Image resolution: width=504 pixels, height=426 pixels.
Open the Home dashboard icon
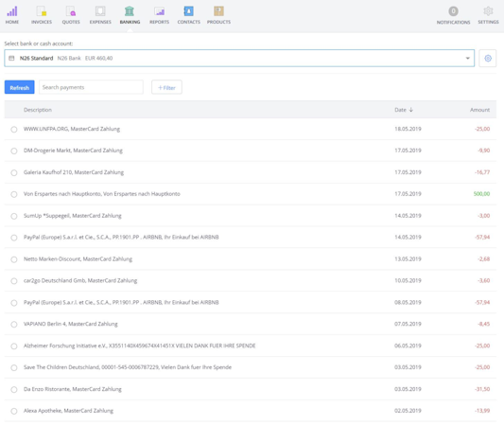[12, 11]
